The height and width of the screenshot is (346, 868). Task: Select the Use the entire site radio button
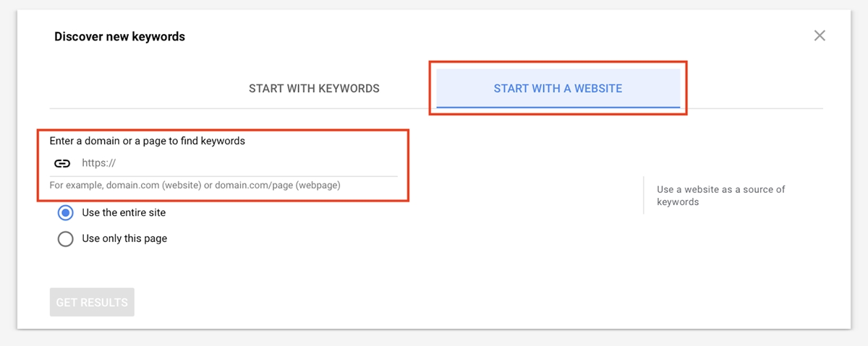[x=66, y=212]
